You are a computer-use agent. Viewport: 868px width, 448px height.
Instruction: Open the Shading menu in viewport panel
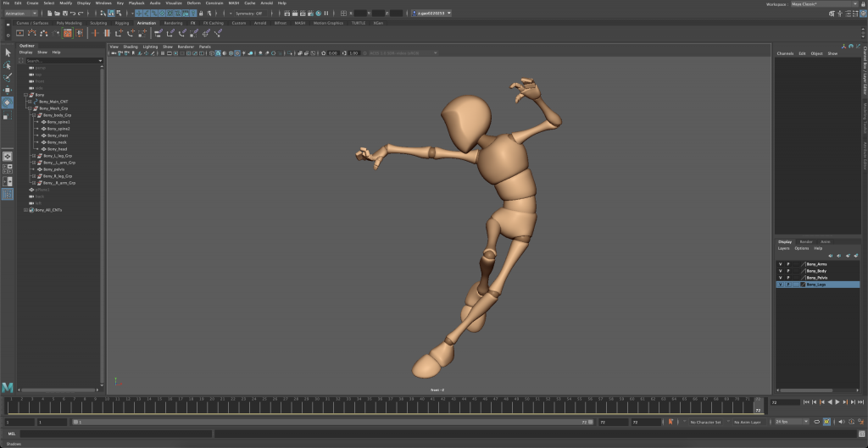(x=130, y=47)
